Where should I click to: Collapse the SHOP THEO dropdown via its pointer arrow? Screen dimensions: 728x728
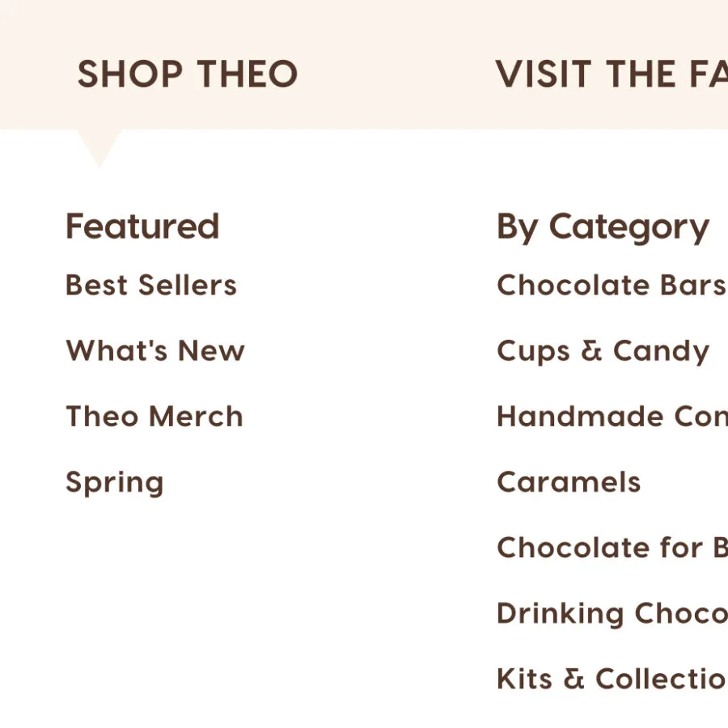[97, 146]
